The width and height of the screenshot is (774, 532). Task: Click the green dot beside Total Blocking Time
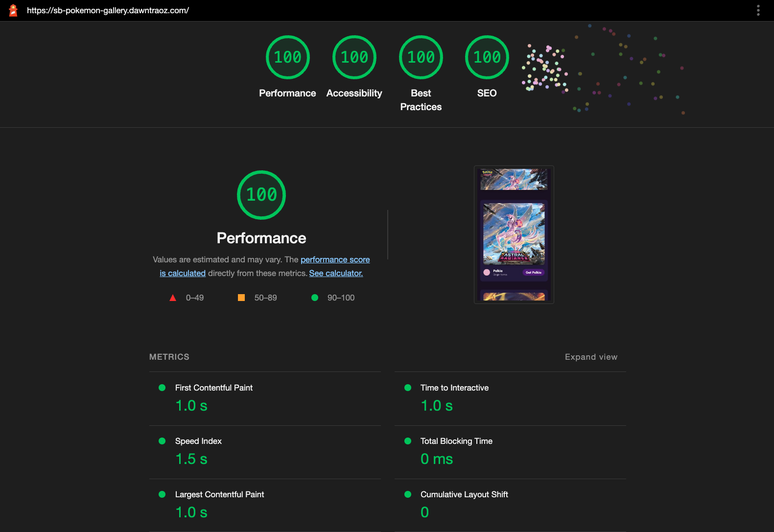[x=408, y=441]
